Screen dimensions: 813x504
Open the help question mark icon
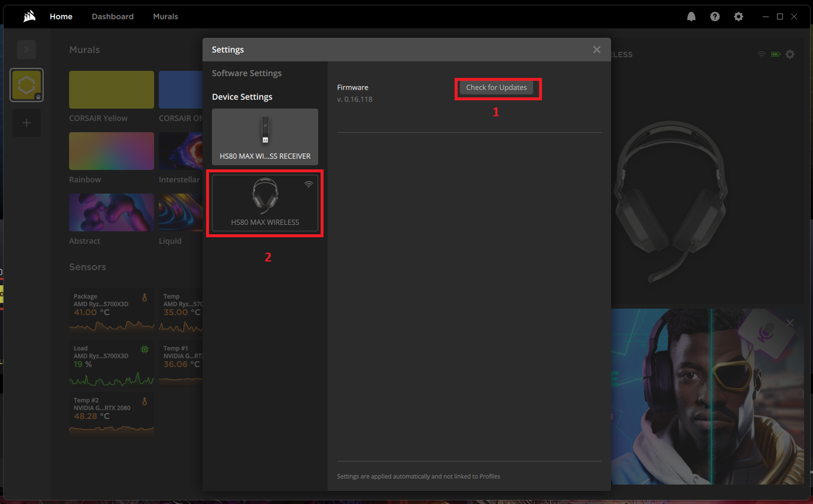(715, 17)
